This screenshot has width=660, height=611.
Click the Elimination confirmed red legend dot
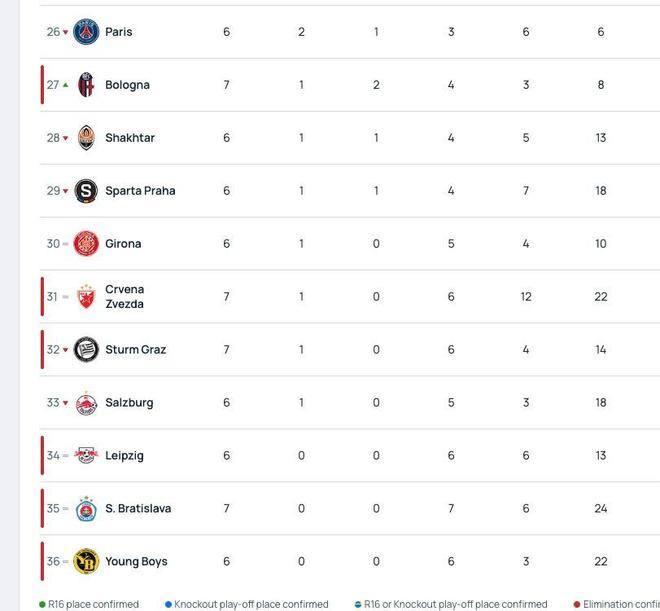click(x=577, y=604)
